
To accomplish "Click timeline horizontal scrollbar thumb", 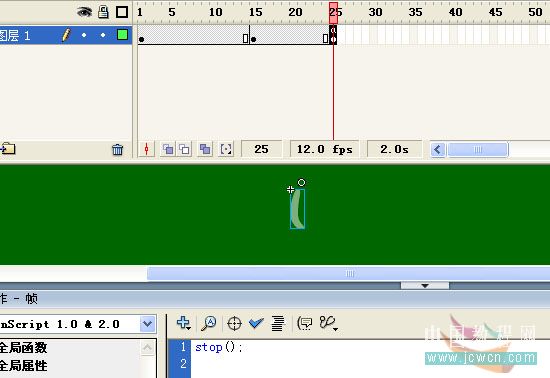I will click(478, 150).
